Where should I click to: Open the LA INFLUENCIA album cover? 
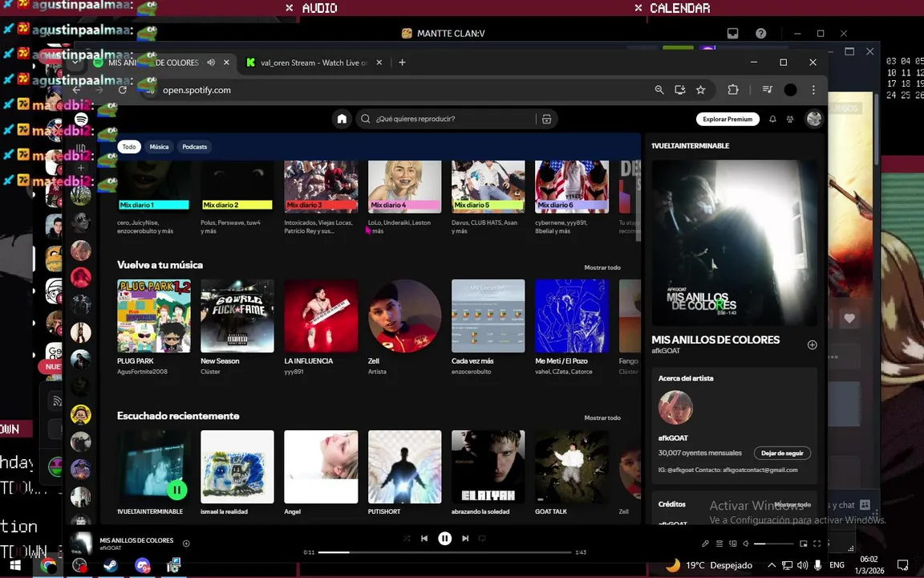(x=321, y=316)
